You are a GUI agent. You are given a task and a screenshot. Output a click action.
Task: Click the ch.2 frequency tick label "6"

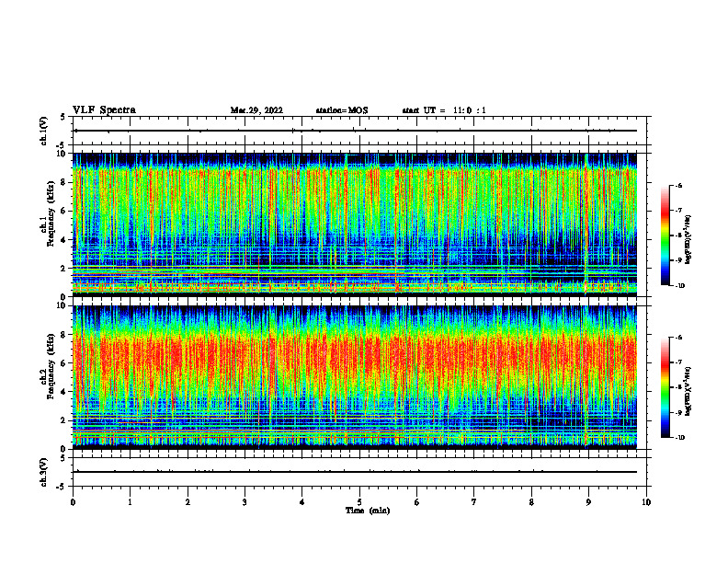(64, 363)
